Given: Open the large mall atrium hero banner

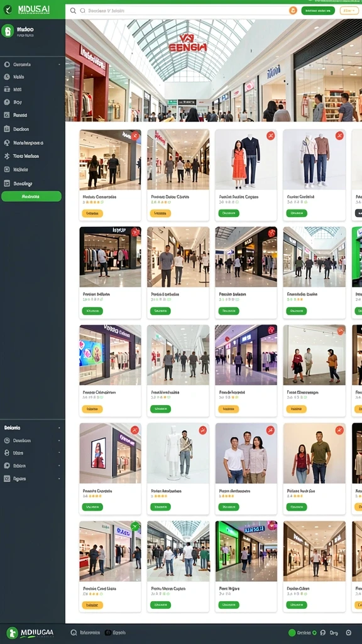Looking at the screenshot, I should 214,70.
